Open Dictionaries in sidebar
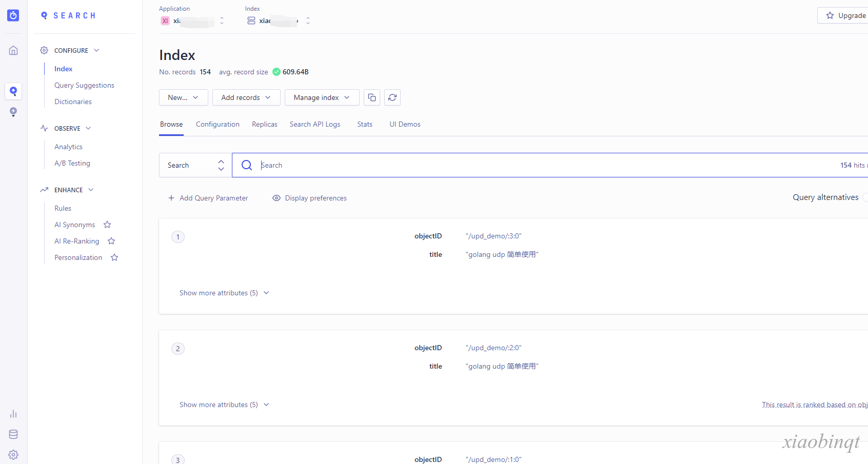The height and width of the screenshot is (464, 868). coord(73,102)
